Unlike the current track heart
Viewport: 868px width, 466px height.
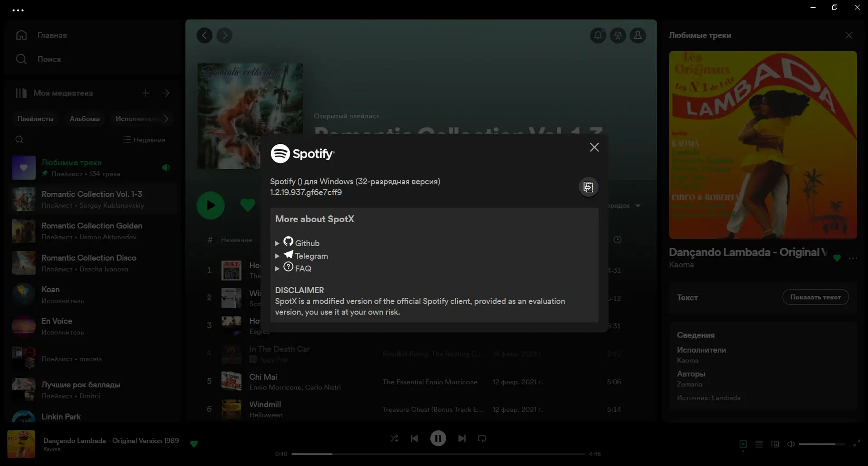(194, 444)
